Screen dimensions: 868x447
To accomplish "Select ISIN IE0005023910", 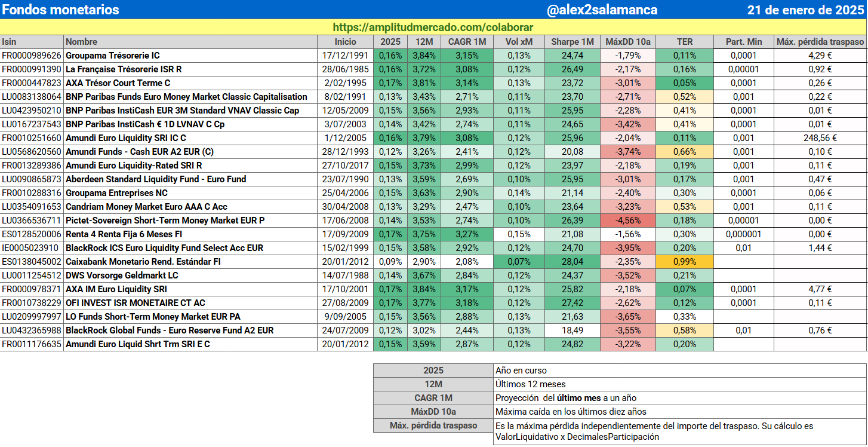I will tap(32, 248).
